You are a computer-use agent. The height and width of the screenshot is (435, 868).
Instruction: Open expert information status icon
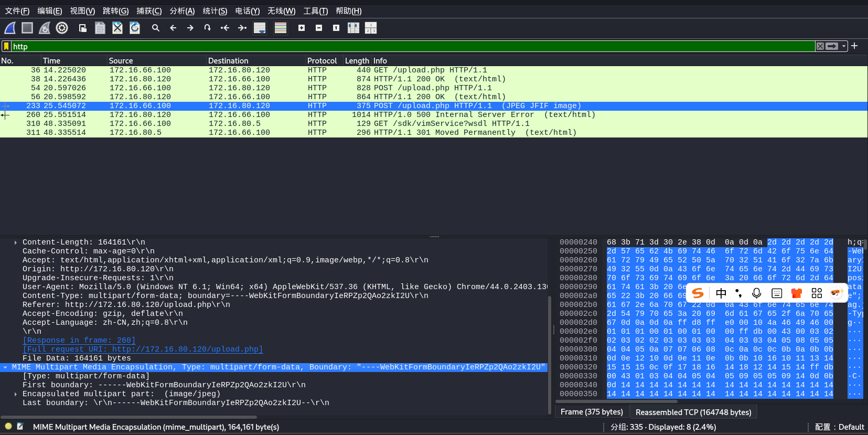tap(8, 427)
